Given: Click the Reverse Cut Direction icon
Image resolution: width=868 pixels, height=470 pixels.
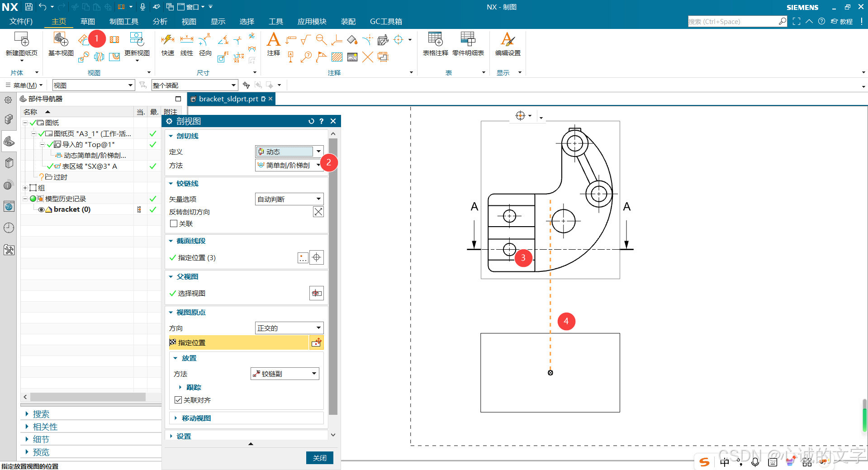Looking at the screenshot, I should pos(318,212).
